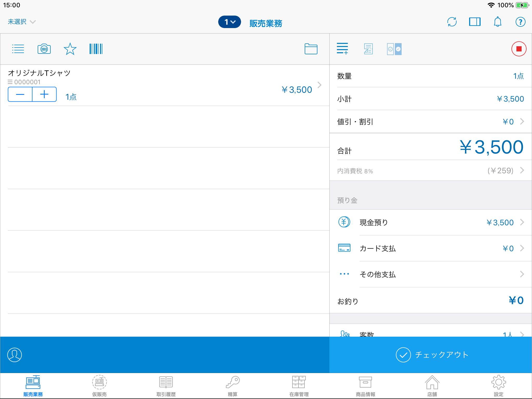Open help question mark icon
Screen dimensions: 532x399
[520, 22]
